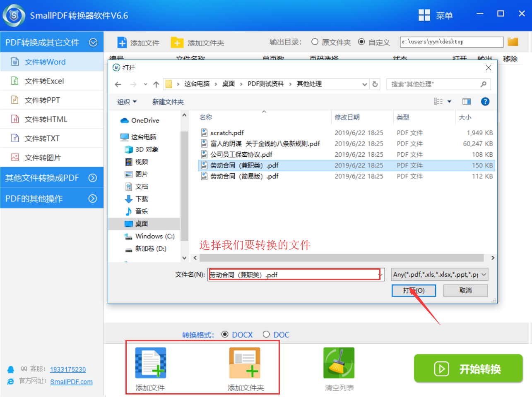The height and width of the screenshot is (397, 532).
Task: Click the 文件转图片 icon
Action: [15, 158]
